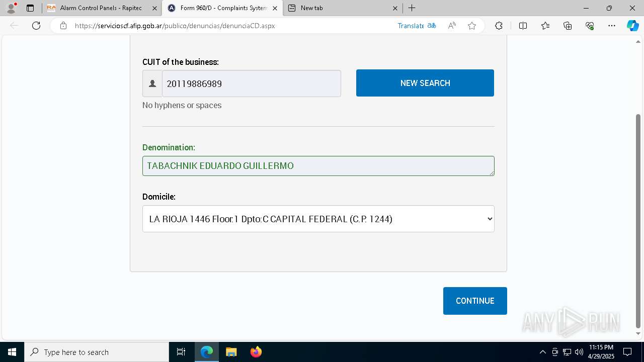Open browser Extensions icon

[x=499, y=26]
